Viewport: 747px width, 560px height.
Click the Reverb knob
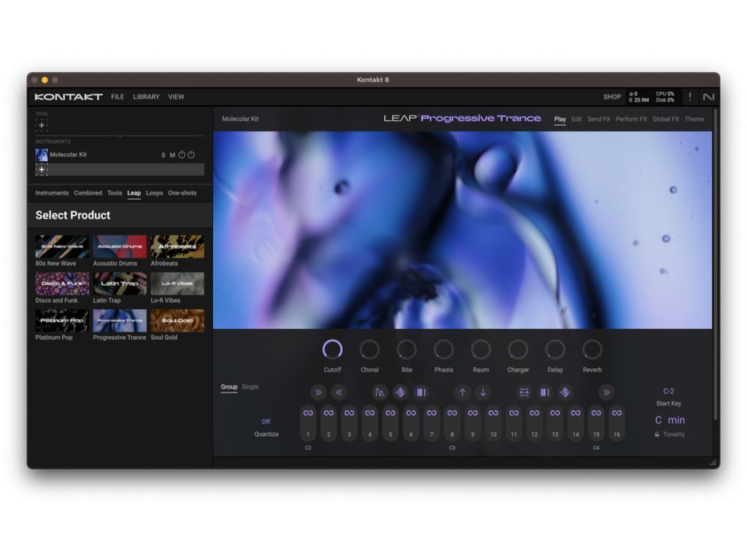[x=592, y=349]
